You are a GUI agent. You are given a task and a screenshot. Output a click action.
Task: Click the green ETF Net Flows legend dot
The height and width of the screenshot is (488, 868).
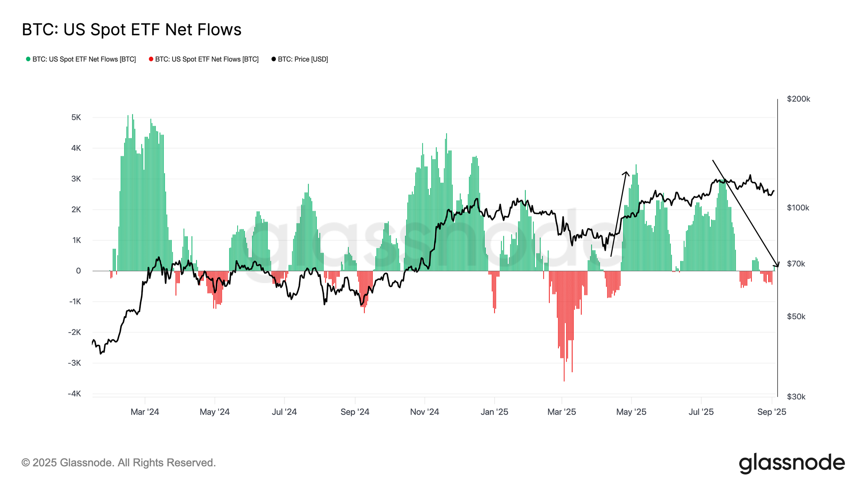click(28, 59)
